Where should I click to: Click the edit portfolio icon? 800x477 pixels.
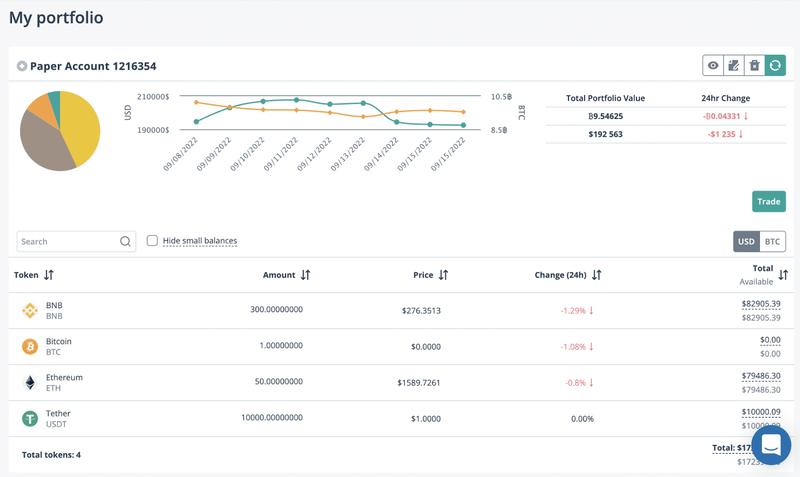click(x=734, y=66)
